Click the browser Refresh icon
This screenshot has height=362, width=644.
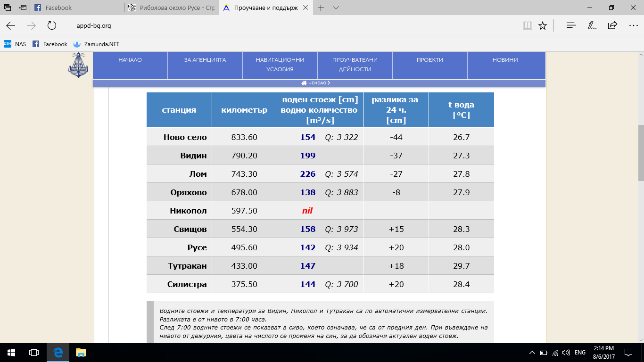point(52,26)
